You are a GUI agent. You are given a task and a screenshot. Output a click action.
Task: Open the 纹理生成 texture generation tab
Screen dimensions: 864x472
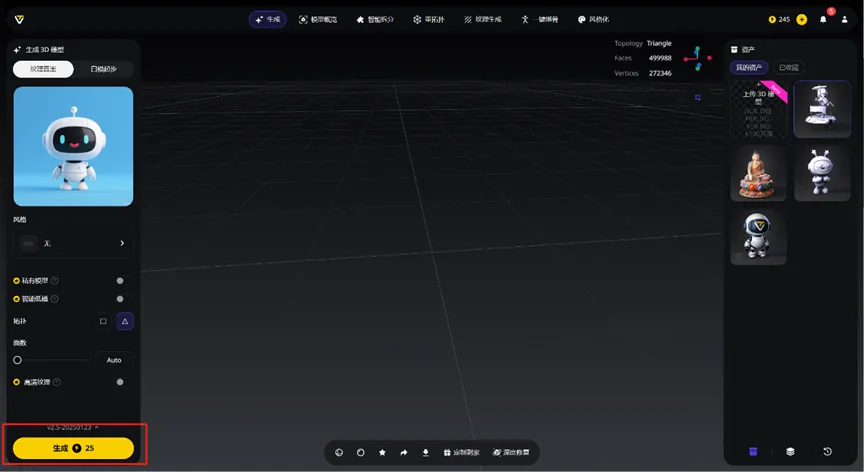483,19
